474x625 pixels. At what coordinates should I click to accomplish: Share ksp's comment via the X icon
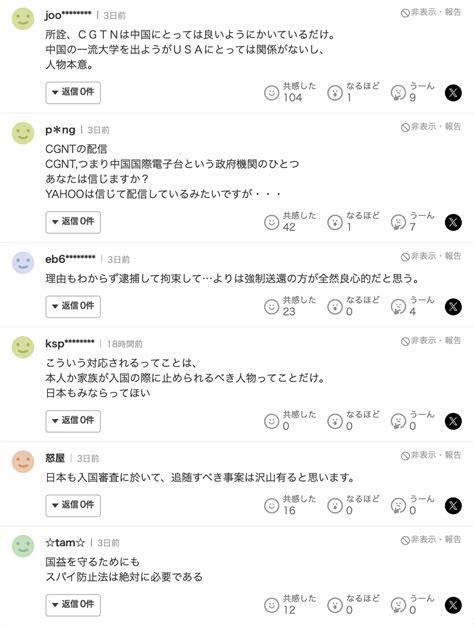click(x=453, y=421)
